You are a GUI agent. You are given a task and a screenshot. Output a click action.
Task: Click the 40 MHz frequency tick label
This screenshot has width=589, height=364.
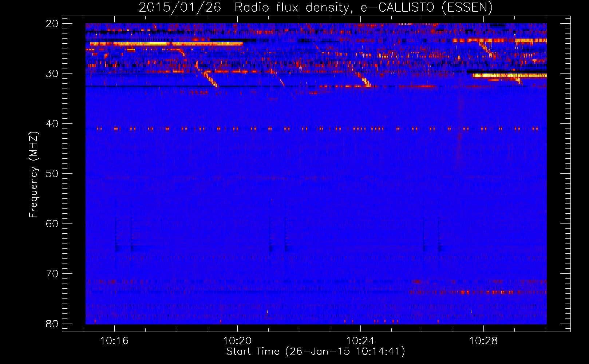[x=52, y=124]
